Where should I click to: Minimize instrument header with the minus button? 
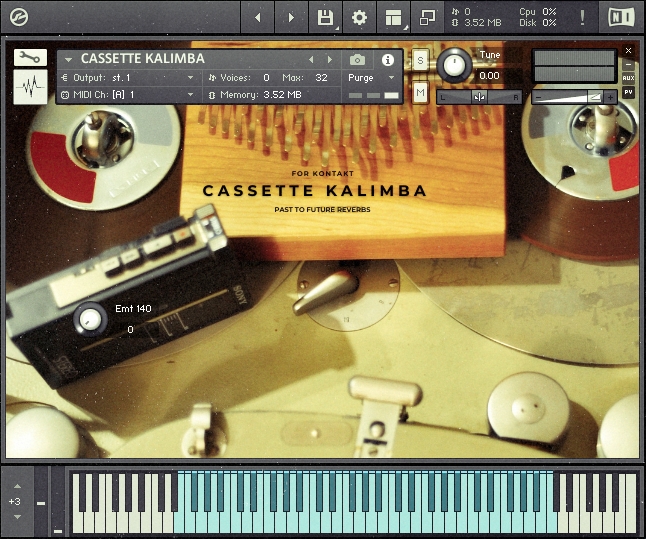628,64
